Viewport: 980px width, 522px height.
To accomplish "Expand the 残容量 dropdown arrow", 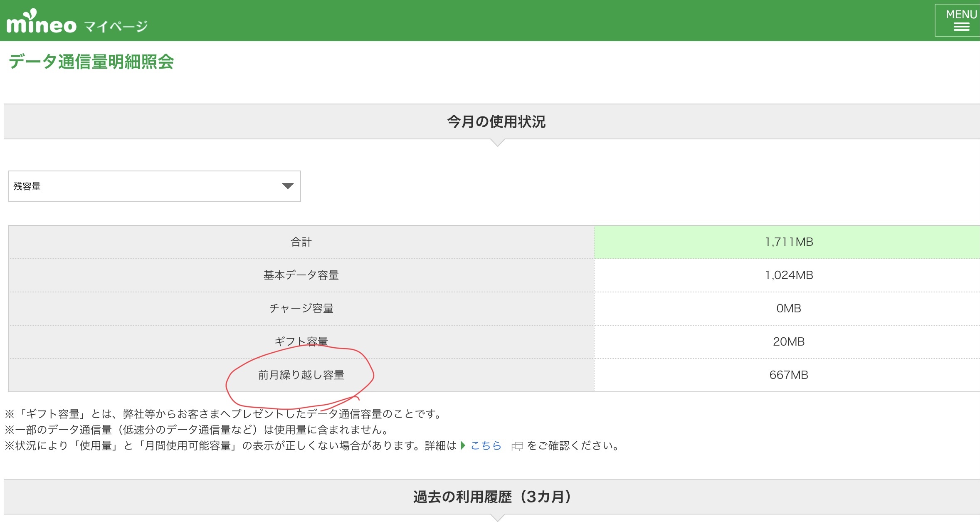I will pos(287,186).
